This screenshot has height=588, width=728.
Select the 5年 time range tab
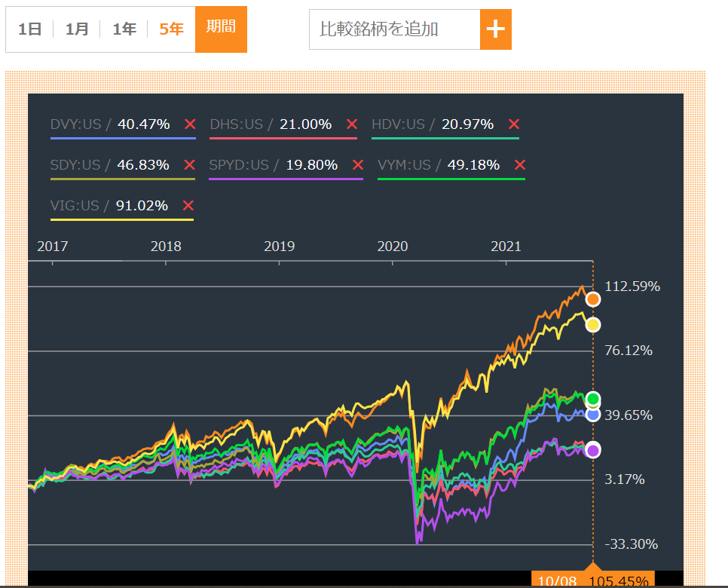click(x=171, y=29)
